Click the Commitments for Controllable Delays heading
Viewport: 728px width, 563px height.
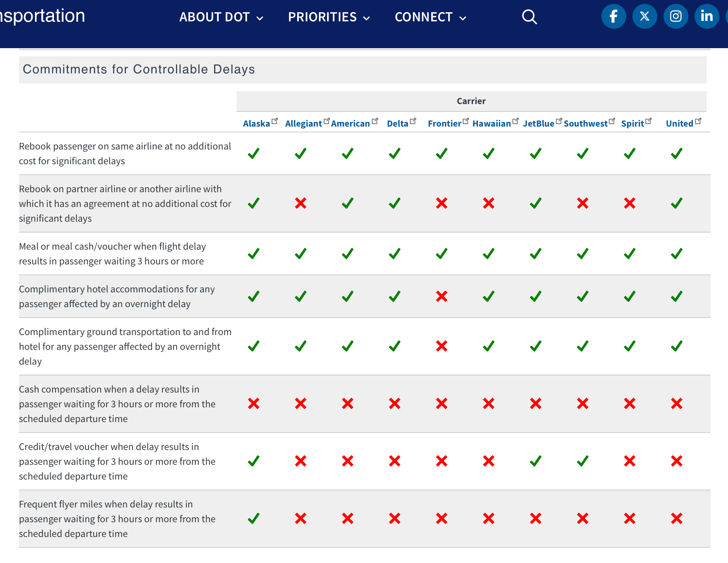pos(139,69)
